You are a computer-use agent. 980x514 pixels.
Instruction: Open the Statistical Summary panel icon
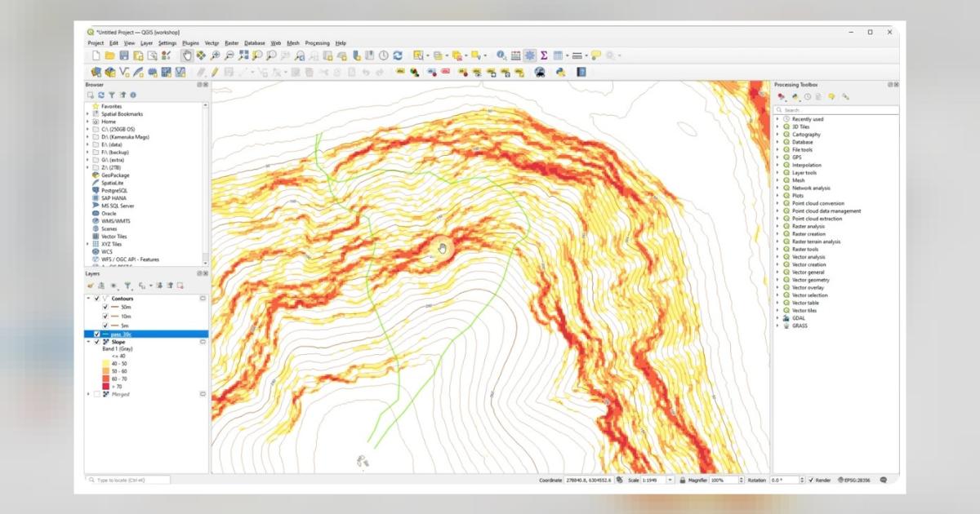[x=542, y=55]
